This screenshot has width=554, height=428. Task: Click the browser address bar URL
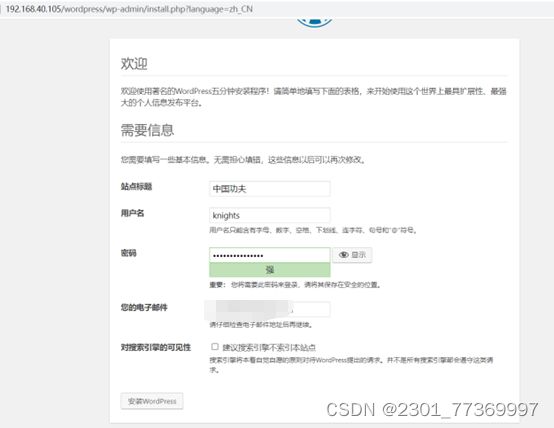129,9
